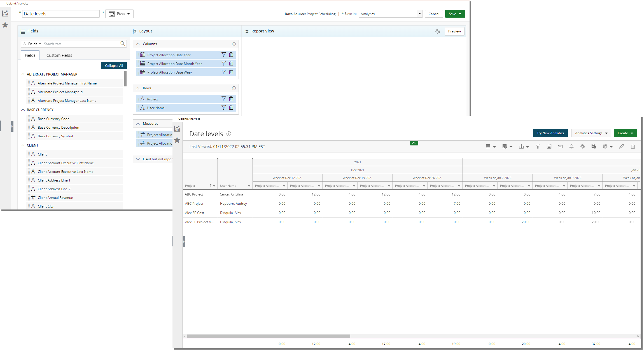644x351 pixels.
Task: Delete Project Allocation Date Week field
Action: (x=231, y=72)
